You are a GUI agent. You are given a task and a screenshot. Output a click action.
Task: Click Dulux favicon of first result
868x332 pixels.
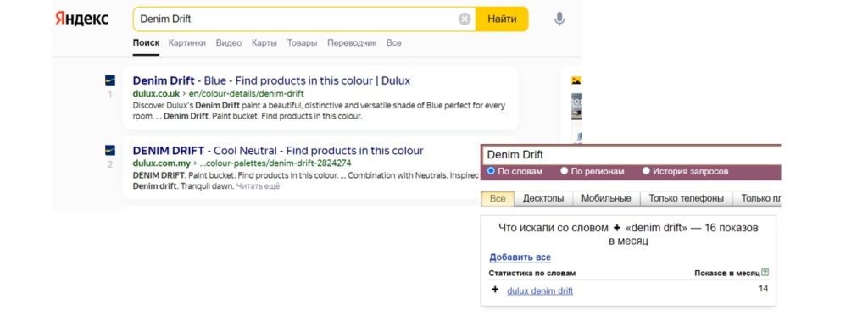(x=110, y=80)
